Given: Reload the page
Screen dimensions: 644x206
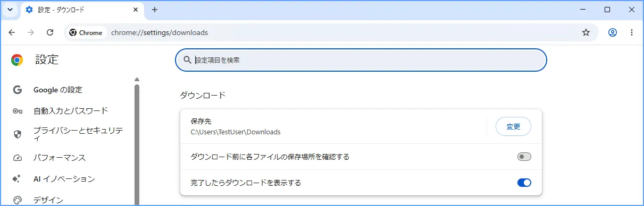Looking at the screenshot, I should coord(50,32).
